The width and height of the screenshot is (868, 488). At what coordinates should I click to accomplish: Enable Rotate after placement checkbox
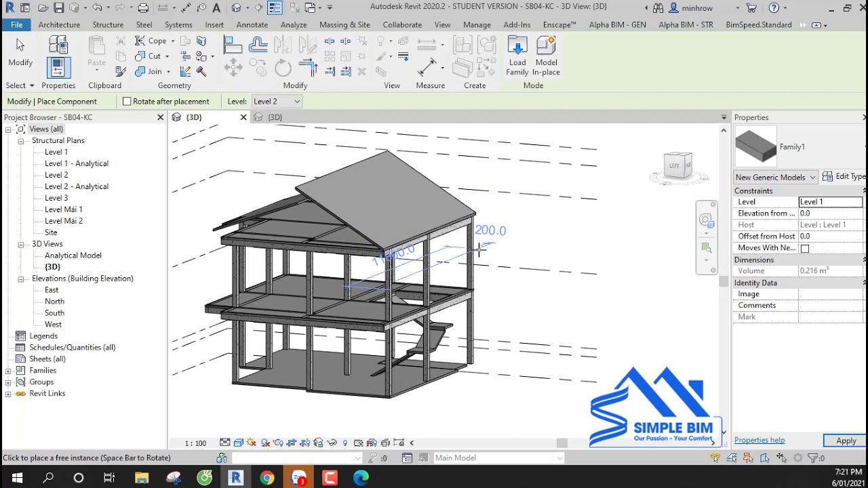[127, 102]
